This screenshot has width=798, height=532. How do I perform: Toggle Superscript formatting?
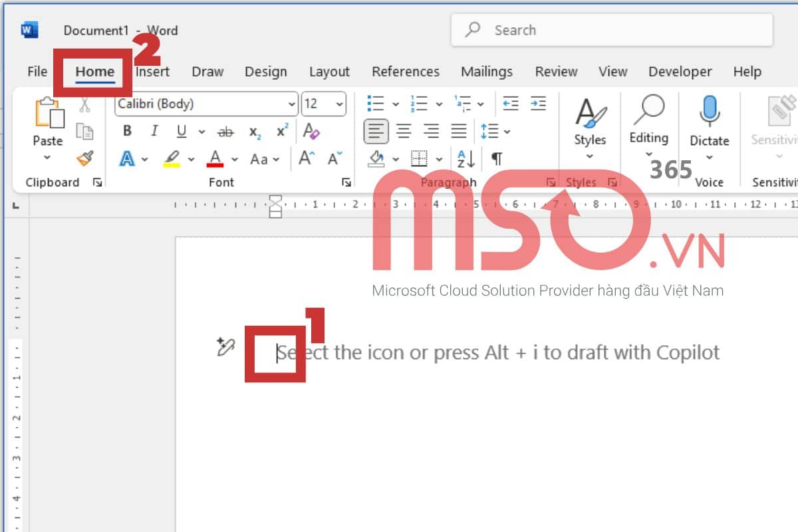coord(283,130)
